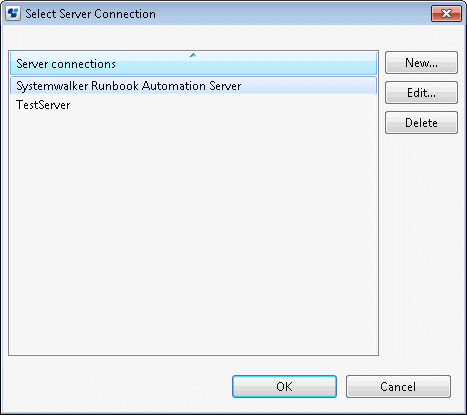Delete the selected server connection
This screenshot has width=467, height=415.
click(x=421, y=123)
